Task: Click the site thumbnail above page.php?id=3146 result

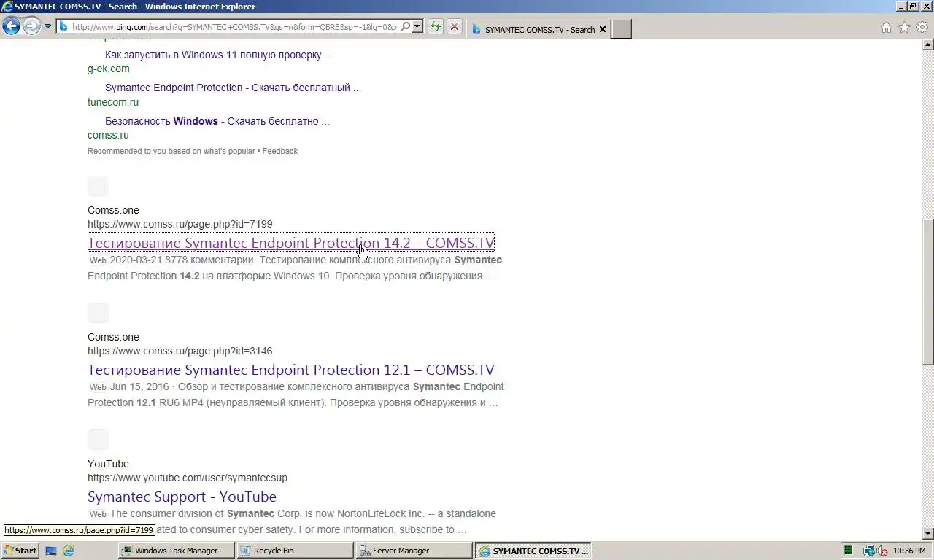Action: [98, 313]
